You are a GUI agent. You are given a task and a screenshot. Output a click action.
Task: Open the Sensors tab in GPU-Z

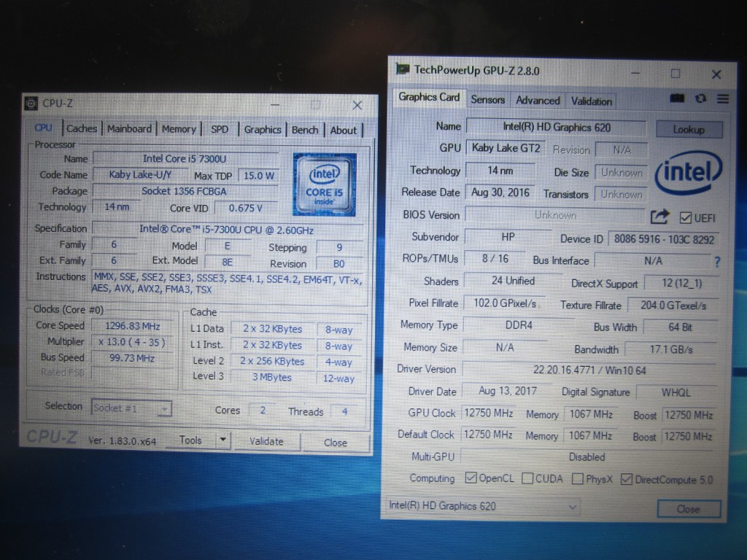click(488, 99)
